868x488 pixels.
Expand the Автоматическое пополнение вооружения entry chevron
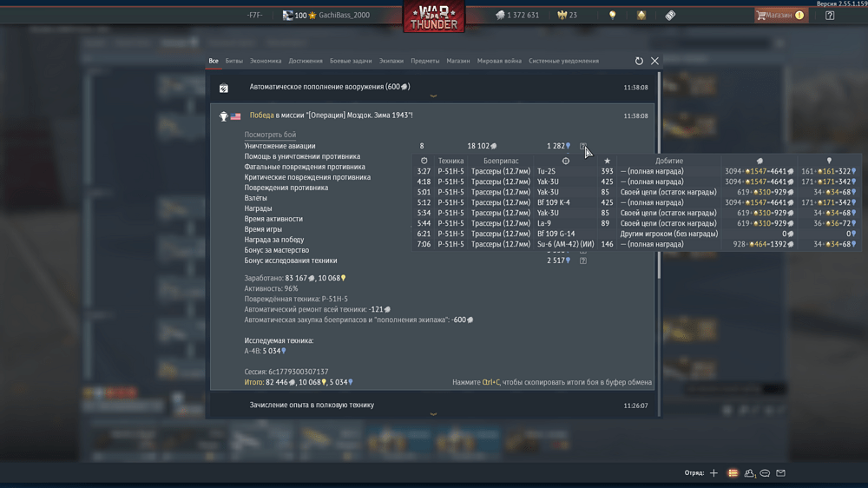433,96
